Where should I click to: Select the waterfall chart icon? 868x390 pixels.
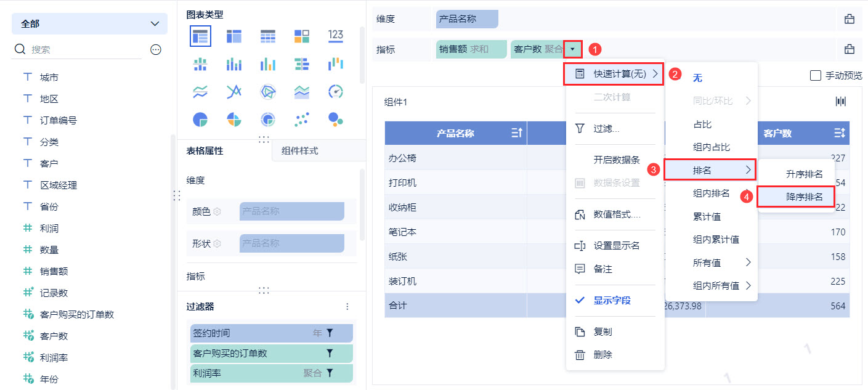[x=336, y=63]
